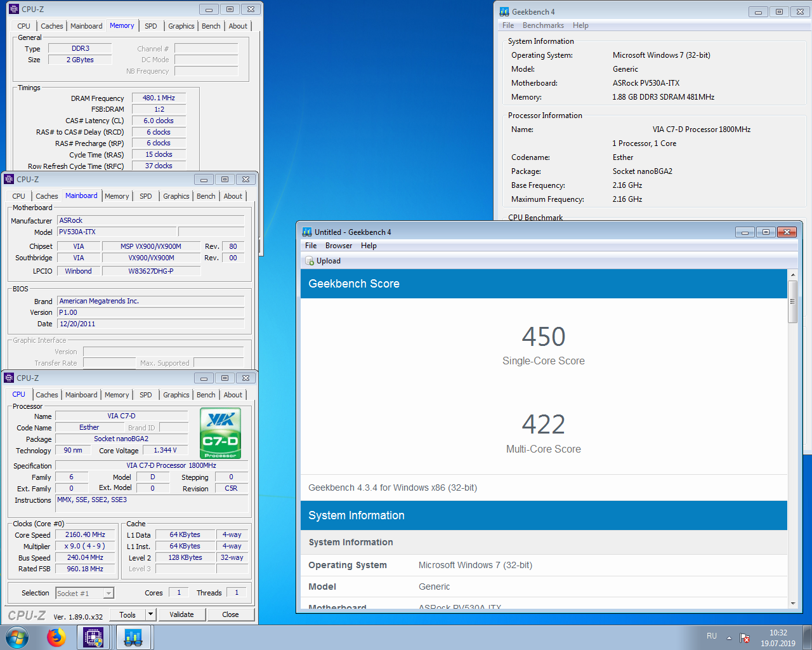Click the Core Speed value 2160.40 MHz
This screenshot has width=812, height=650.
[85, 534]
